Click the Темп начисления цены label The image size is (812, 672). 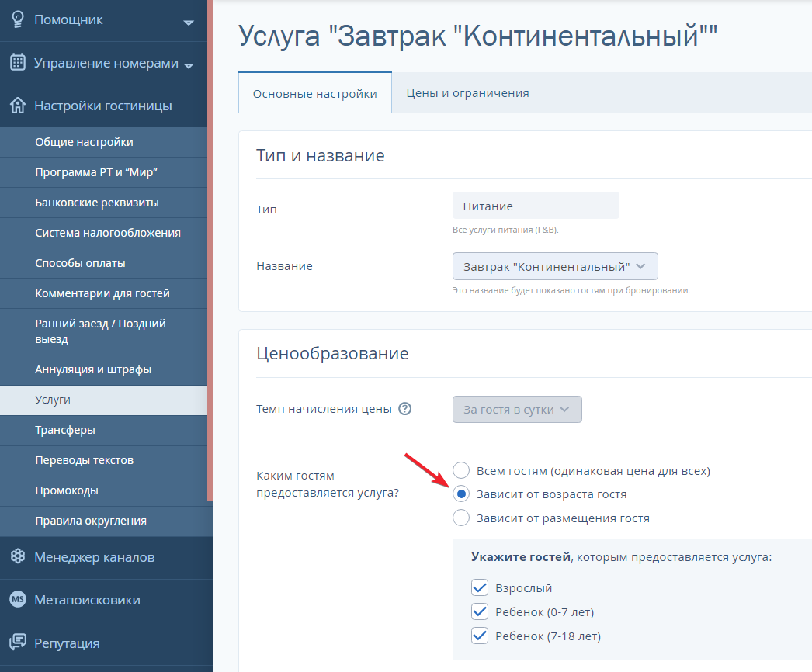point(324,409)
